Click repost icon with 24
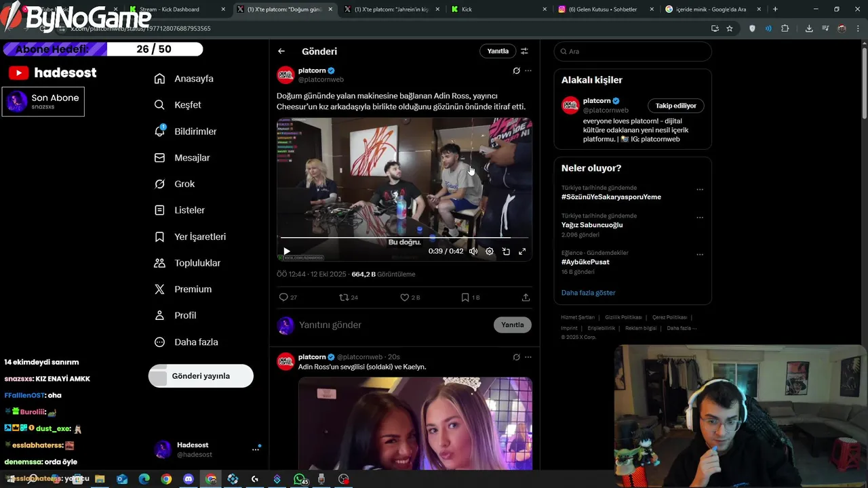The image size is (868, 488). 344,298
